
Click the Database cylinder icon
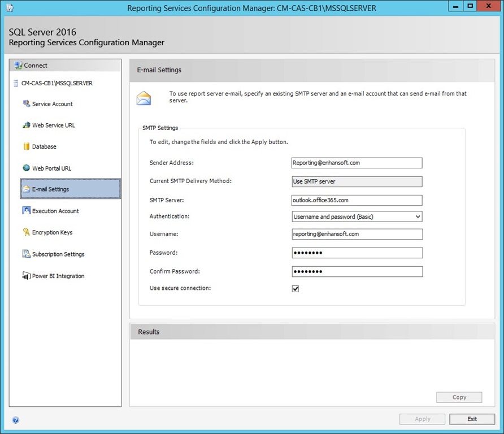[27, 146]
